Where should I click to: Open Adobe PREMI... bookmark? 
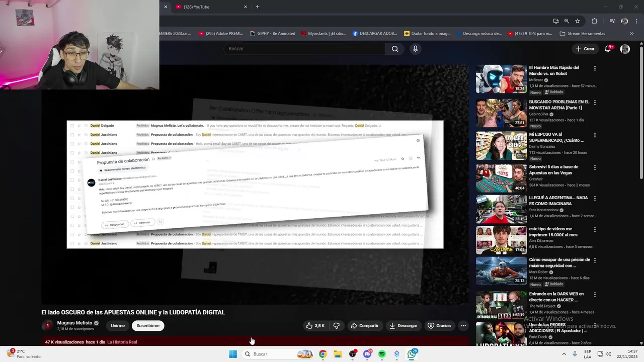(221, 34)
